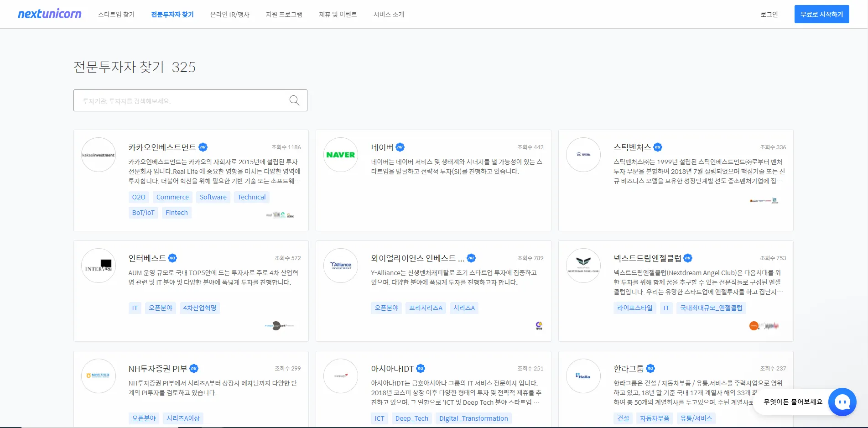Click the 전문투자자 찾기 325 heading
Image resolution: width=868 pixels, height=428 pixels.
click(x=135, y=67)
